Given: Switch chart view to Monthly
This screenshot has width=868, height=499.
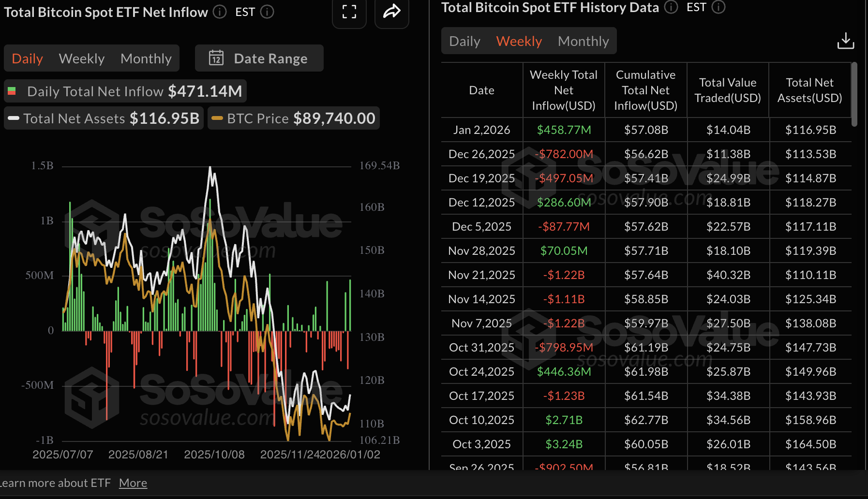Looking at the screenshot, I should pyautogui.click(x=146, y=58).
